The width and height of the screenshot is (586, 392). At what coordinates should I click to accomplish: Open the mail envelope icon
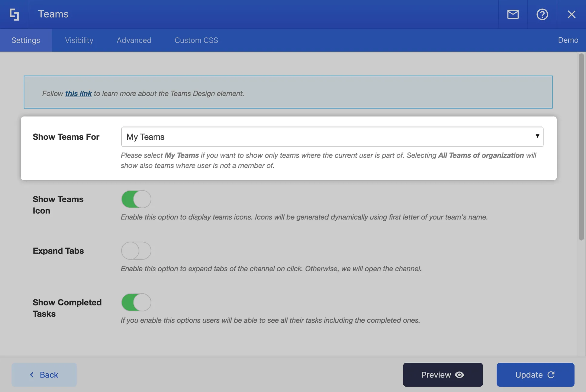pos(513,14)
